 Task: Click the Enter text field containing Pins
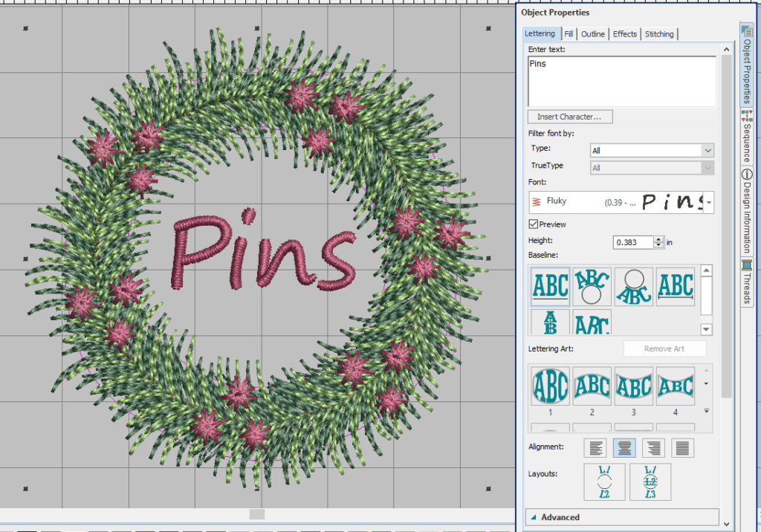(621, 82)
